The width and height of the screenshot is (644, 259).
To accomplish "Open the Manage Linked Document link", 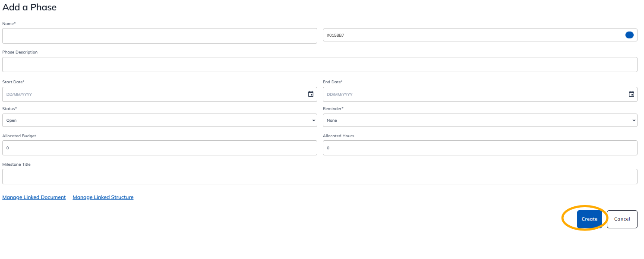I will 34,197.
